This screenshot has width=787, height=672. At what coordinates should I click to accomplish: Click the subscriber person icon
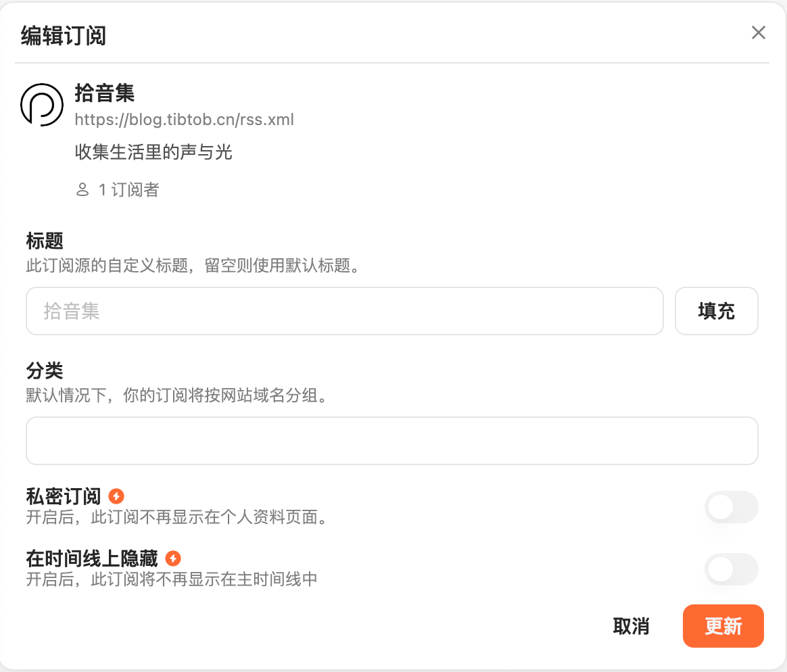pos(82,190)
